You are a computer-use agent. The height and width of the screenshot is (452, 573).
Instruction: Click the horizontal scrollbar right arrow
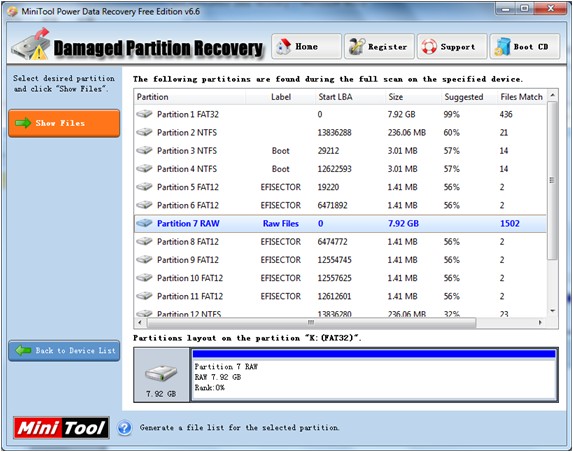(x=540, y=323)
